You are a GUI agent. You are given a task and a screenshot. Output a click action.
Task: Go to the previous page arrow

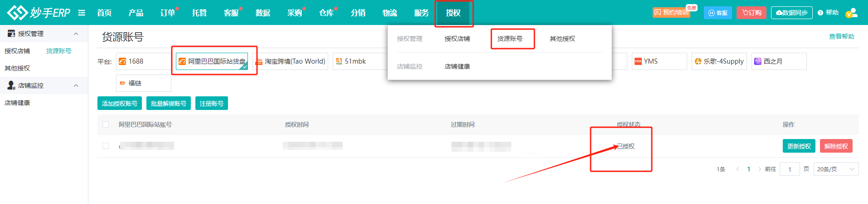737,169
